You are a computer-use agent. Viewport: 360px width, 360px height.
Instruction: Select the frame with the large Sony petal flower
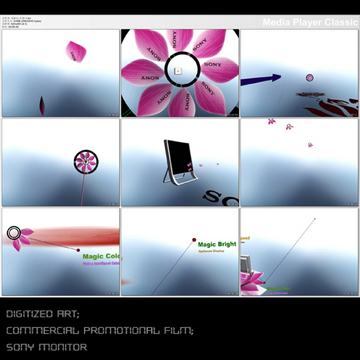(x=180, y=73)
